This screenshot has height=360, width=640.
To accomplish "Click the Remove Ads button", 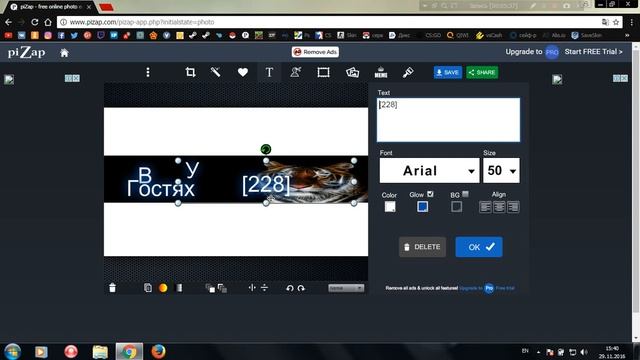I will [316, 52].
